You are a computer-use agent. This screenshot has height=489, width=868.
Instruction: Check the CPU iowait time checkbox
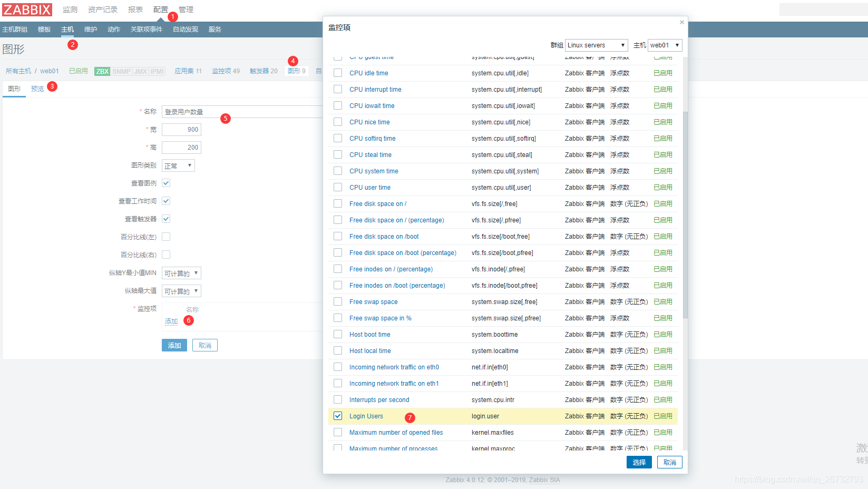pos(338,106)
